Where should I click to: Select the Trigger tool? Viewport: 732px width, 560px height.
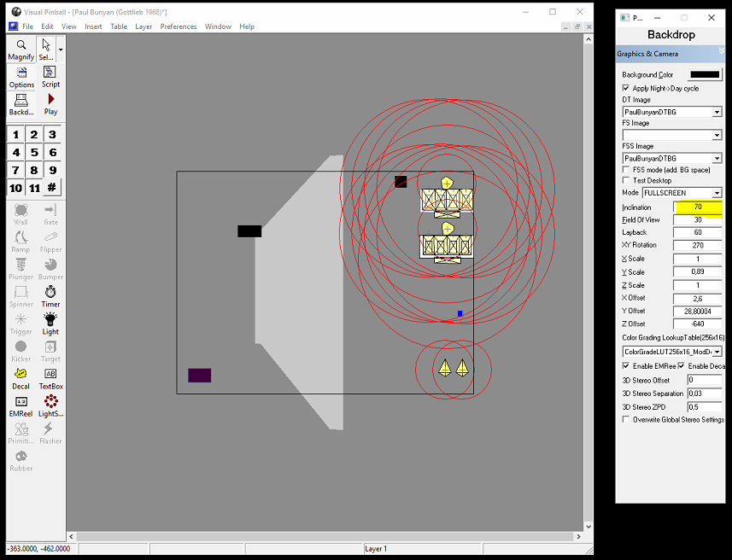pyautogui.click(x=21, y=324)
